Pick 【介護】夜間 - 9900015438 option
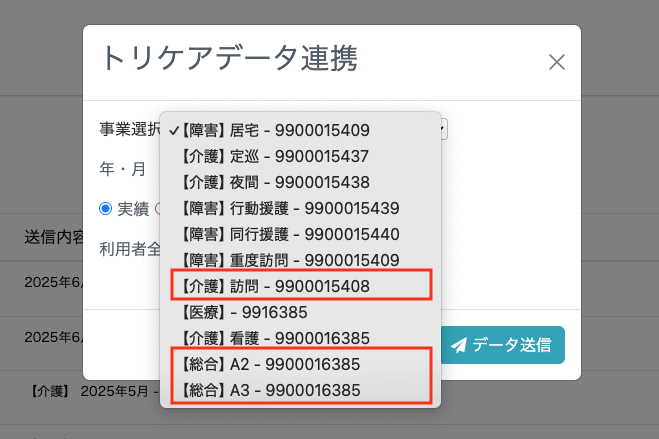The image size is (659, 439). tap(301, 182)
